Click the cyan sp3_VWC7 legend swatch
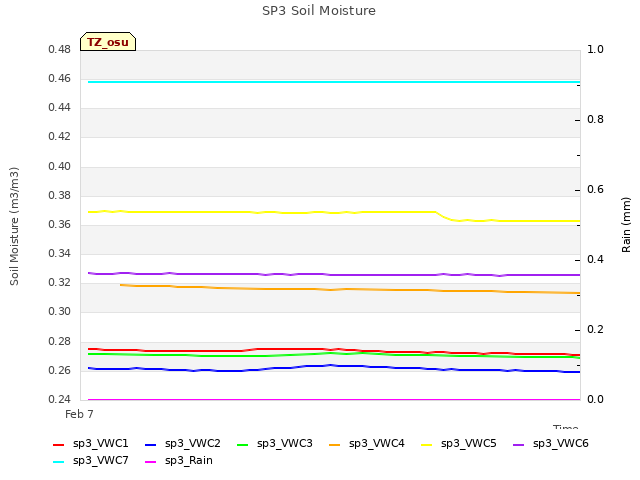 coord(59,462)
